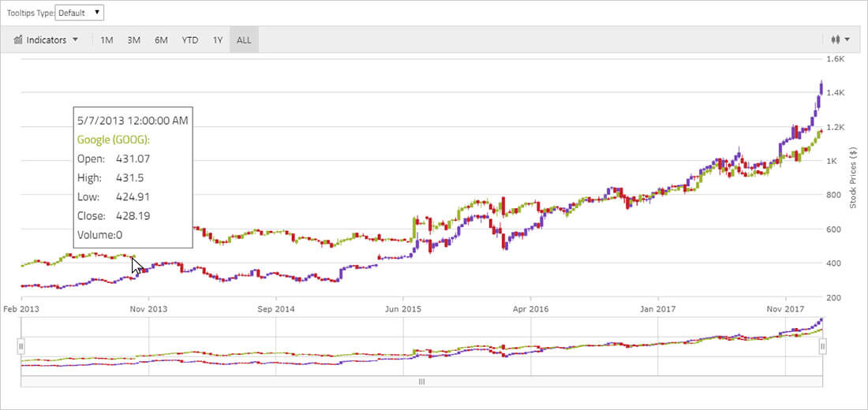
Task: Open the Tooltips Type combo box
Action: coord(80,13)
